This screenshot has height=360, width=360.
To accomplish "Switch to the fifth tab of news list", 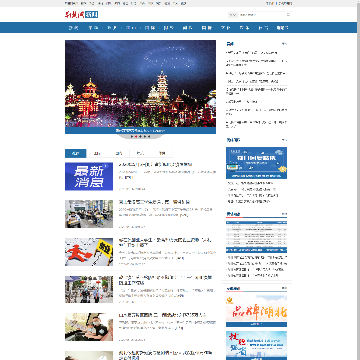I will 162,153.
